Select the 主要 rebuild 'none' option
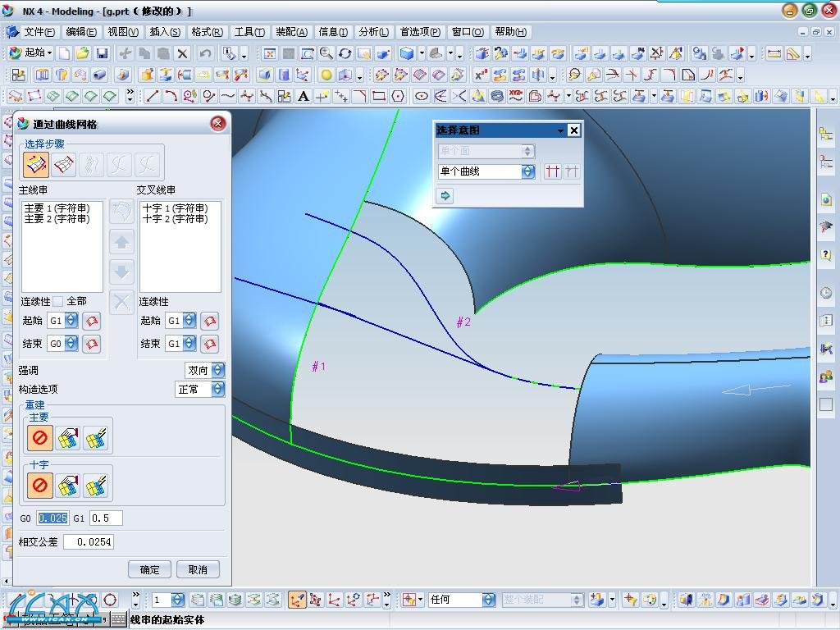Screen dimensions: 840x630 click(x=39, y=438)
